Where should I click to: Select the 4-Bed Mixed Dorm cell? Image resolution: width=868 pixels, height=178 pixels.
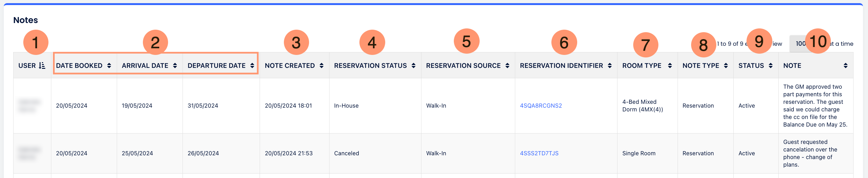point(642,106)
